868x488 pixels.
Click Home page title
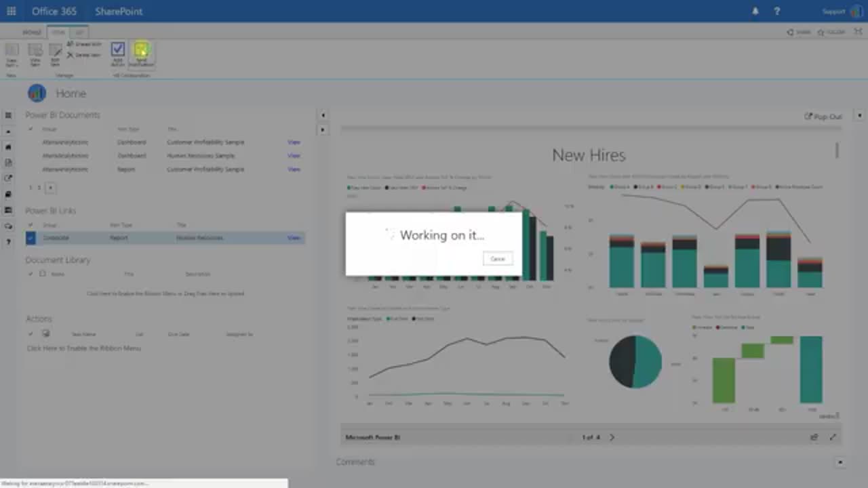pos(71,94)
